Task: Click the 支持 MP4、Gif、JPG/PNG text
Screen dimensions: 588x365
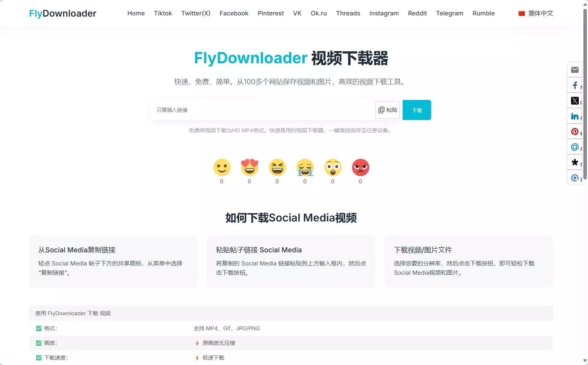Action: click(227, 328)
